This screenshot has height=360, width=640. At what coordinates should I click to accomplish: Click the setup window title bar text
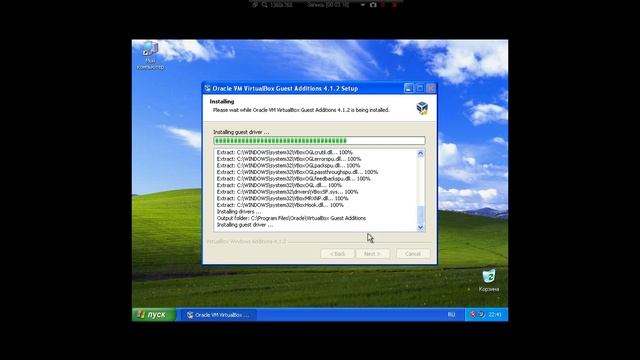pos(285,88)
